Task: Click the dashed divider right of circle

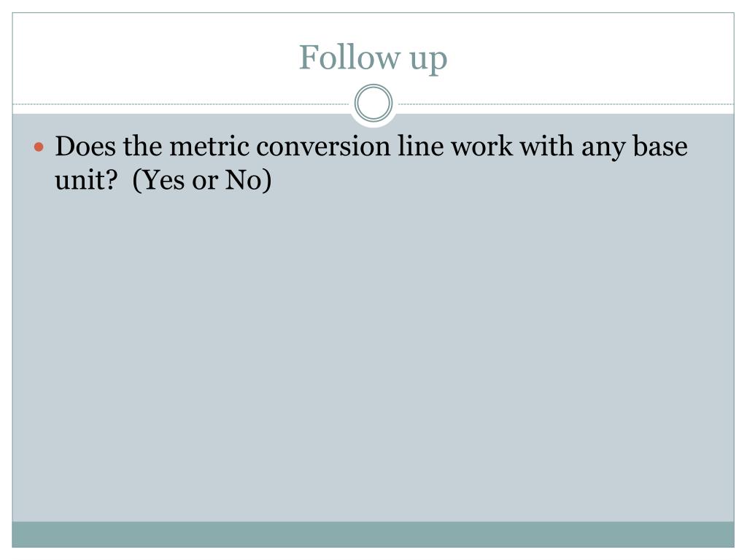Action: [x=566, y=104]
